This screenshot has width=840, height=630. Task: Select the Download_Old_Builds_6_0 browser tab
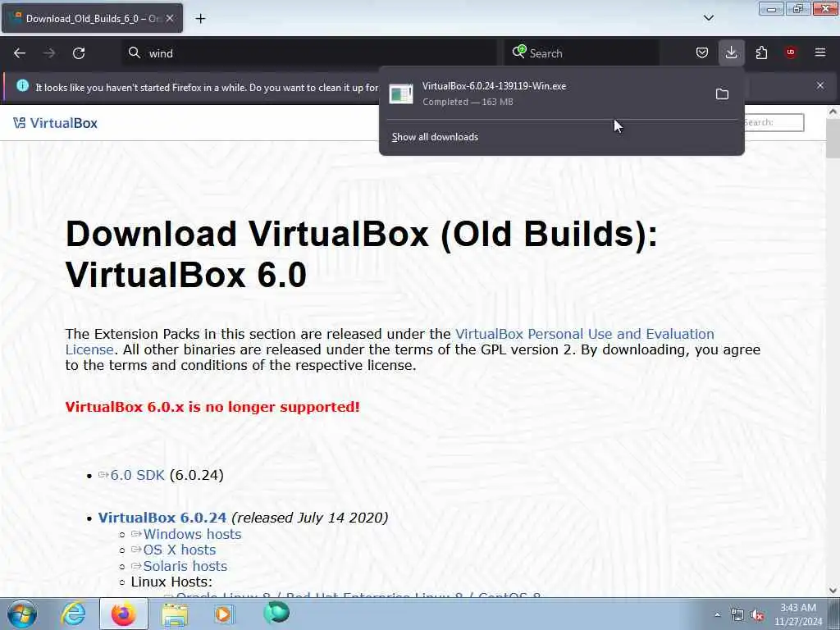[92, 18]
